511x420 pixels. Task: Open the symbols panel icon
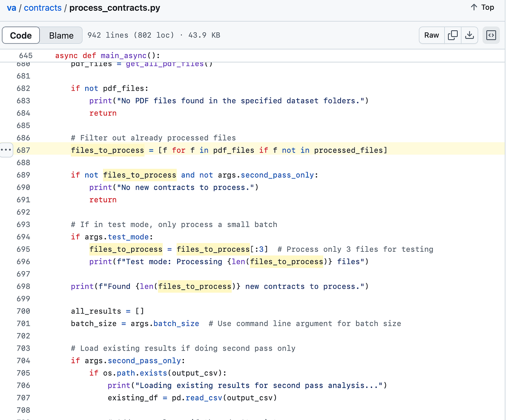pyautogui.click(x=491, y=35)
